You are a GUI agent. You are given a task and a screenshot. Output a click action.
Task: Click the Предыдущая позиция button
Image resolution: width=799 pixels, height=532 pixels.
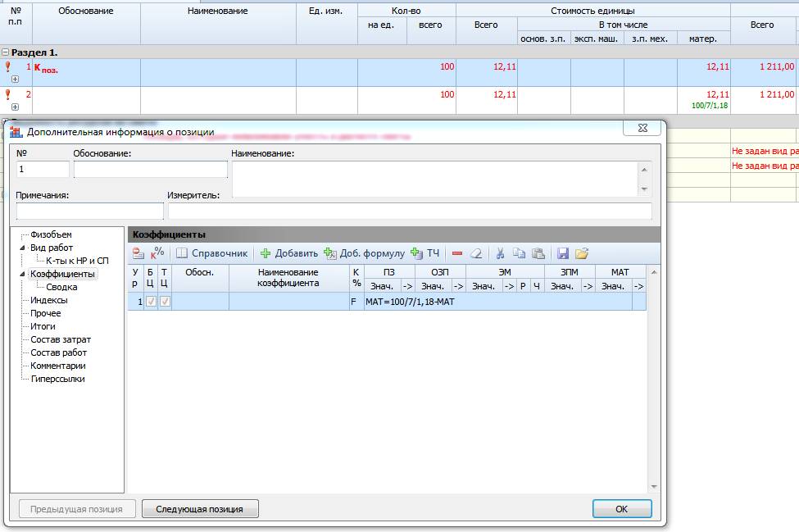[77, 509]
